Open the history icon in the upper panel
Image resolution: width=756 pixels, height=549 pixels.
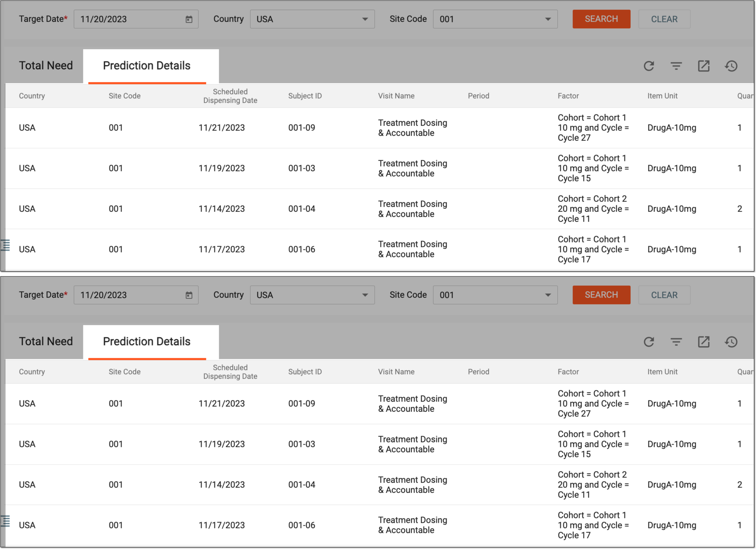[731, 66]
